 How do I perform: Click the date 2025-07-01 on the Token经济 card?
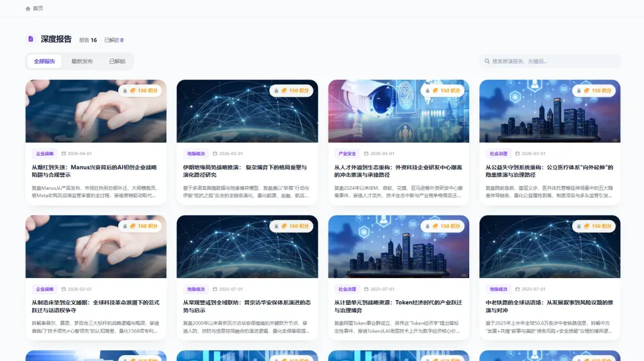(382, 289)
